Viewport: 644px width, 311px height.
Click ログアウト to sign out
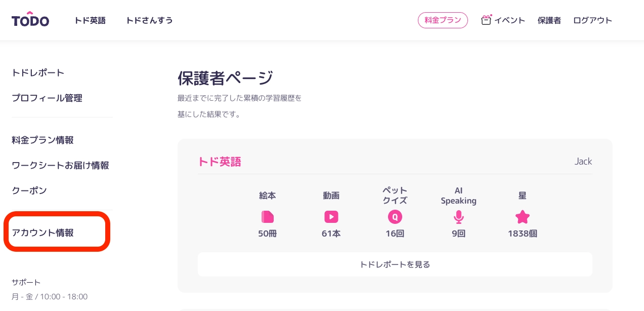click(592, 20)
